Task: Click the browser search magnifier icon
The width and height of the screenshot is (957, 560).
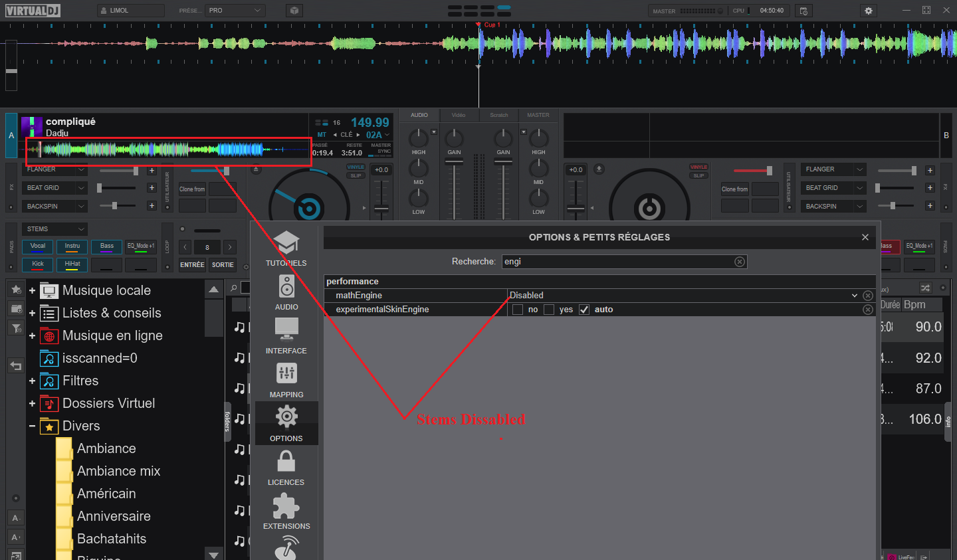Action: (x=233, y=288)
